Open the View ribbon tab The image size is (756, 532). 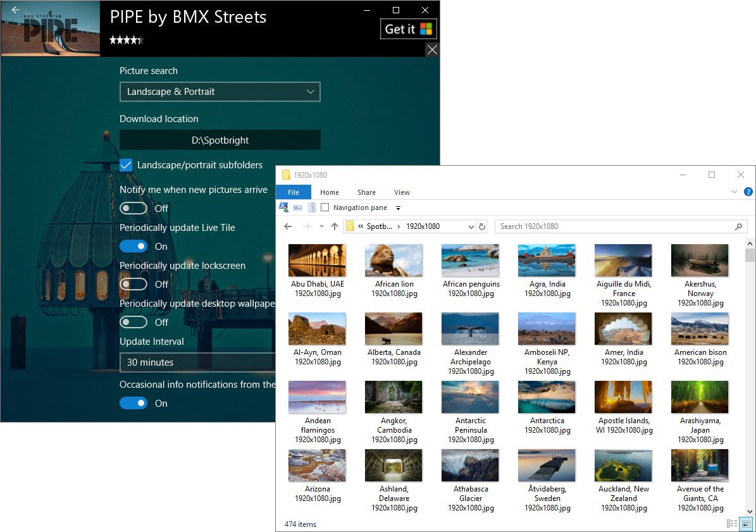[402, 192]
